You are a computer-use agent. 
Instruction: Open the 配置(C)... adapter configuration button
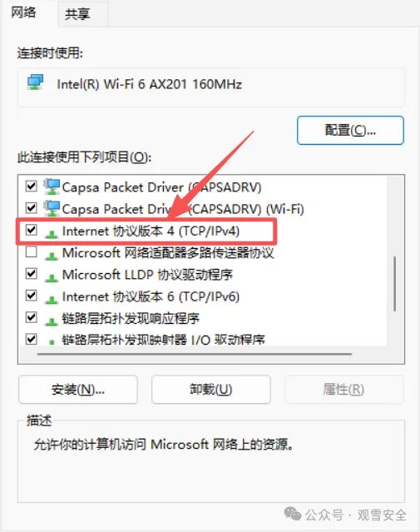(350, 130)
